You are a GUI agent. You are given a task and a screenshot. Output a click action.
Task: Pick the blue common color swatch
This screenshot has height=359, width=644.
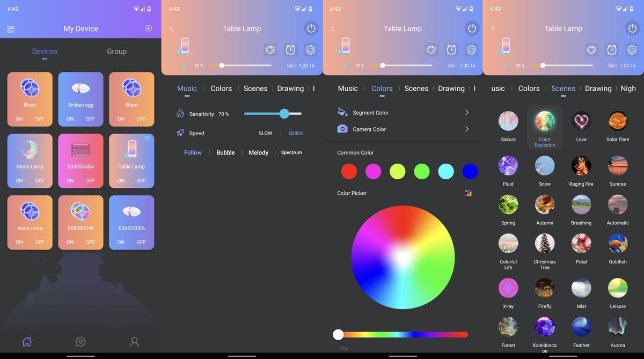[x=470, y=172]
